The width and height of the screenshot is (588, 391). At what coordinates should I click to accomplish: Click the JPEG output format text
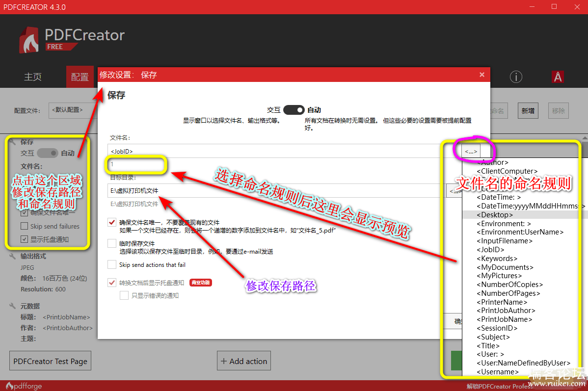(x=27, y=268)
